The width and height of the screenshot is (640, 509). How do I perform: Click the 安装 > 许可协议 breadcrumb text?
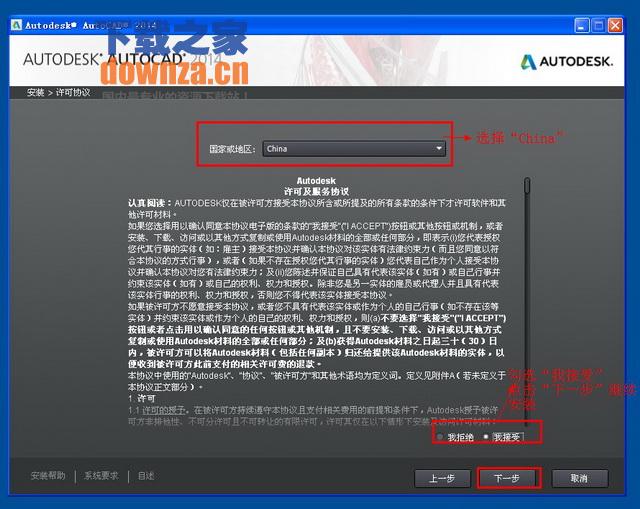(x=59, y=93)
